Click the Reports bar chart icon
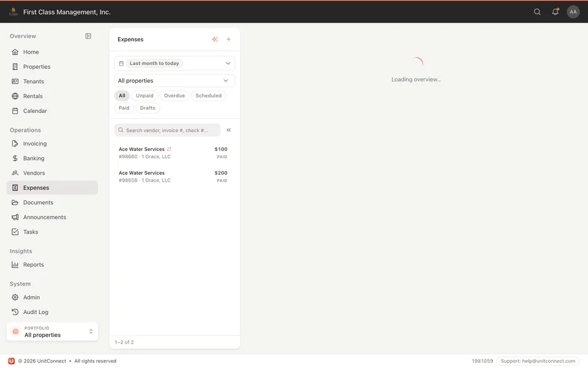This screenshot has width=588, height=368. coord(15,265)
